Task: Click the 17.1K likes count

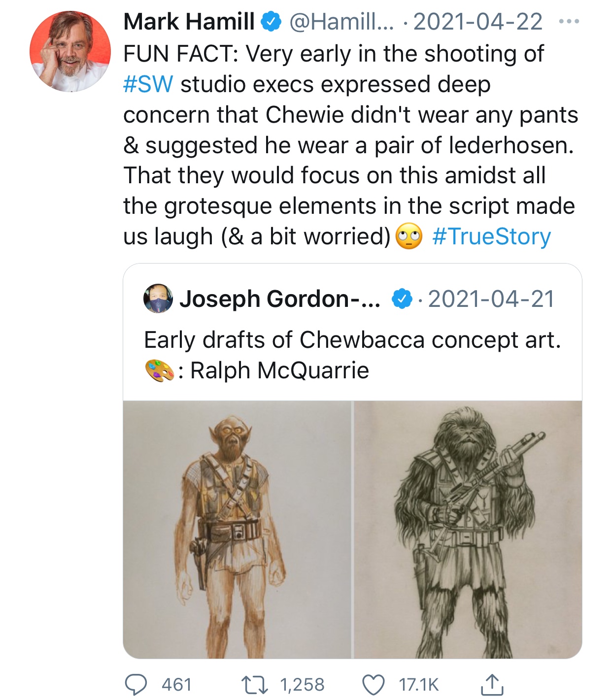Action: 418,684
